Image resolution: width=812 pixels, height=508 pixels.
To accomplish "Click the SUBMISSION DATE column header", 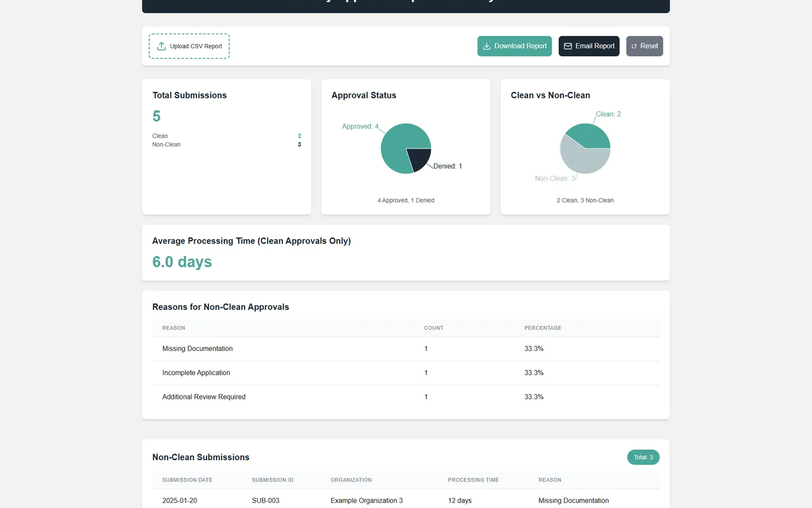I will [x=187, y=480].
